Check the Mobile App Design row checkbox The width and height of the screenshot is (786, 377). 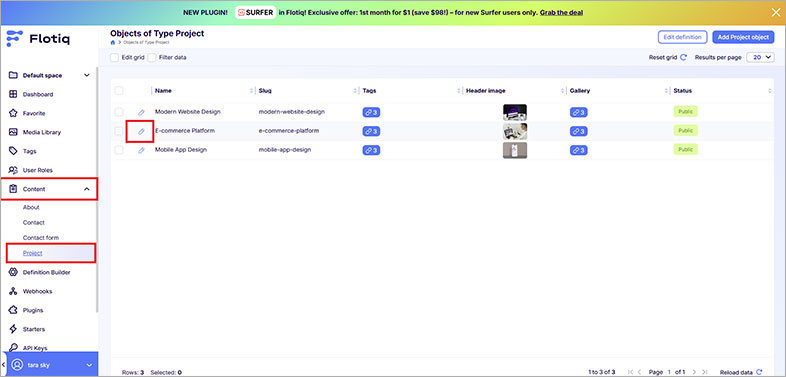119,149
